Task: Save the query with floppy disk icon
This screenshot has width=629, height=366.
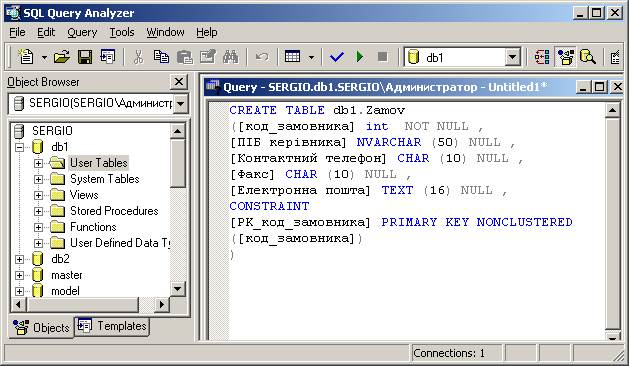Action: pyautogui.click(x=85, y=57)
